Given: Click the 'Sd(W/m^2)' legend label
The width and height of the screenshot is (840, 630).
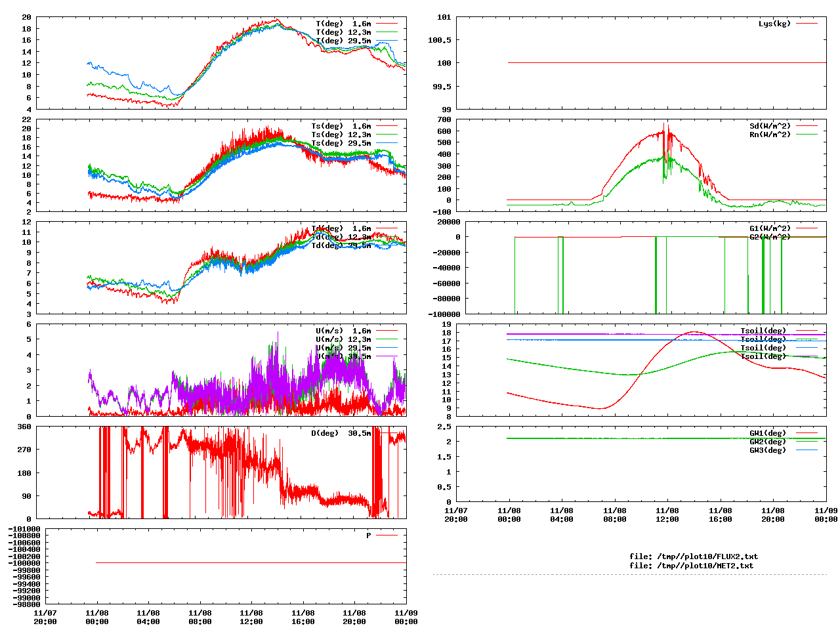Looking at the screenshot, I should [770, 126].
